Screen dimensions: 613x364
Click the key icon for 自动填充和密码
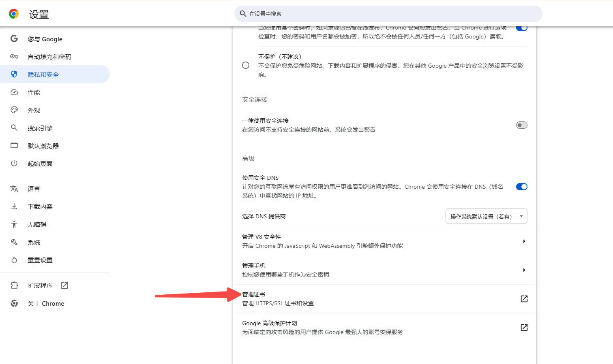[14, 57]
